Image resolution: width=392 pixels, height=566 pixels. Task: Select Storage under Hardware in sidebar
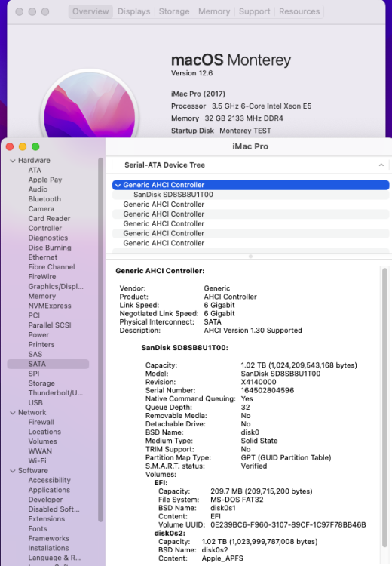tap(41, 383)
